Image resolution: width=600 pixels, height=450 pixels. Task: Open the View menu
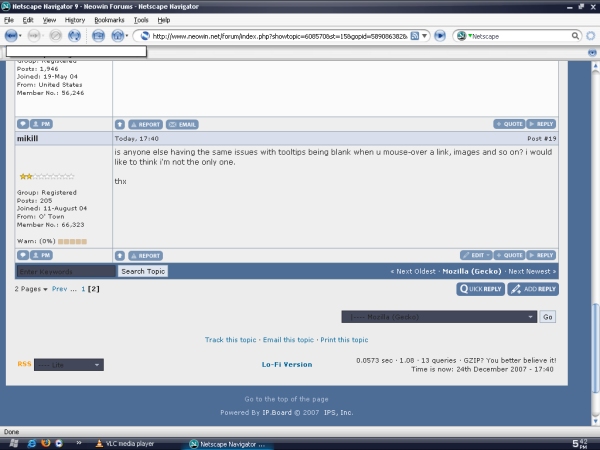click(49, 20)
